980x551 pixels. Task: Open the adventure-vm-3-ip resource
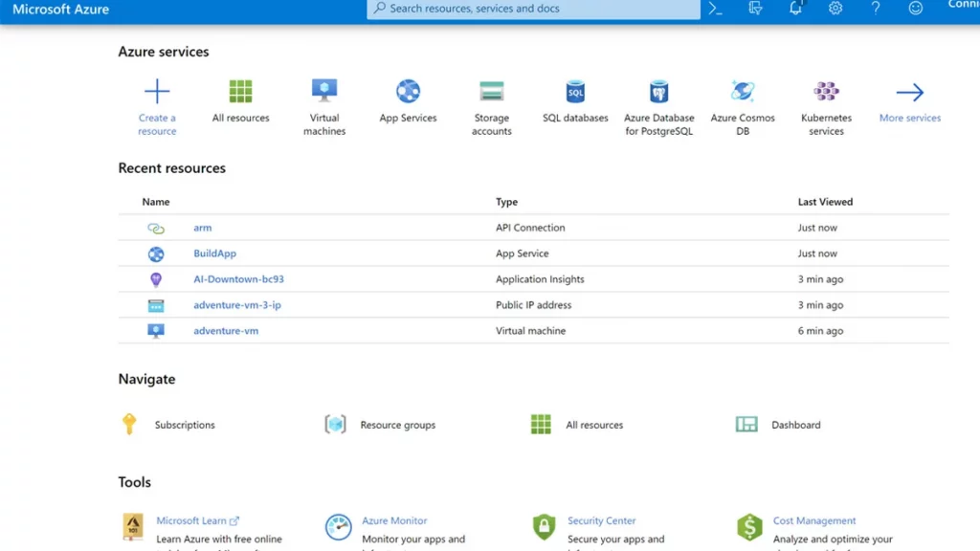pyautogui.click(x=236, y=305)
